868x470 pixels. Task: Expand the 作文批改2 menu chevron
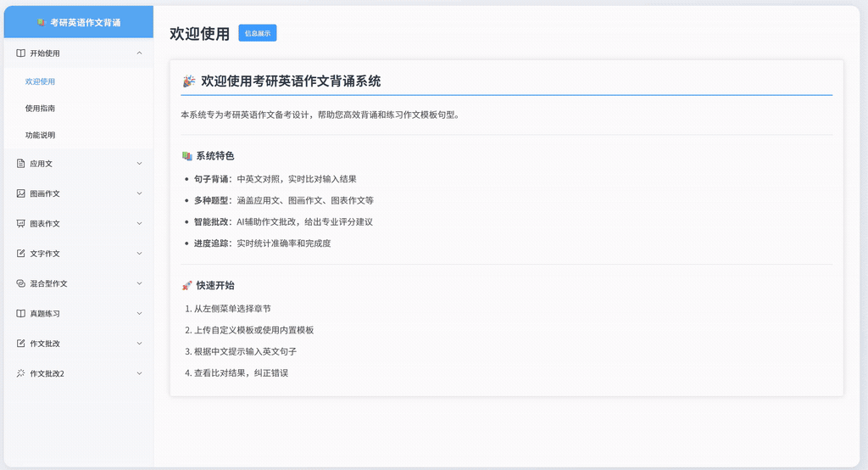point(139,373)
